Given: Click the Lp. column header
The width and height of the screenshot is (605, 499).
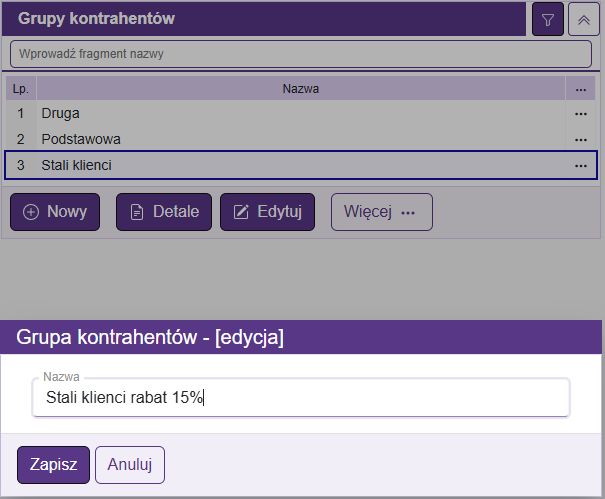Looking at the screenshot, I should [21, 89].
